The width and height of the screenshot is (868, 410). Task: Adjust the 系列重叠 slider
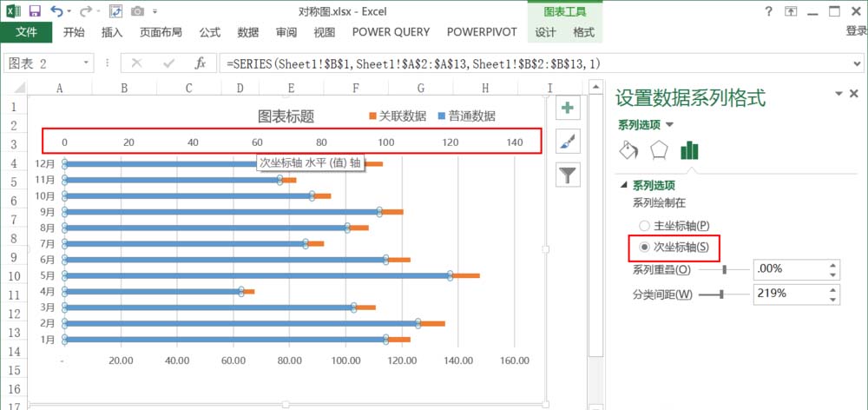(x=725, y=270)
